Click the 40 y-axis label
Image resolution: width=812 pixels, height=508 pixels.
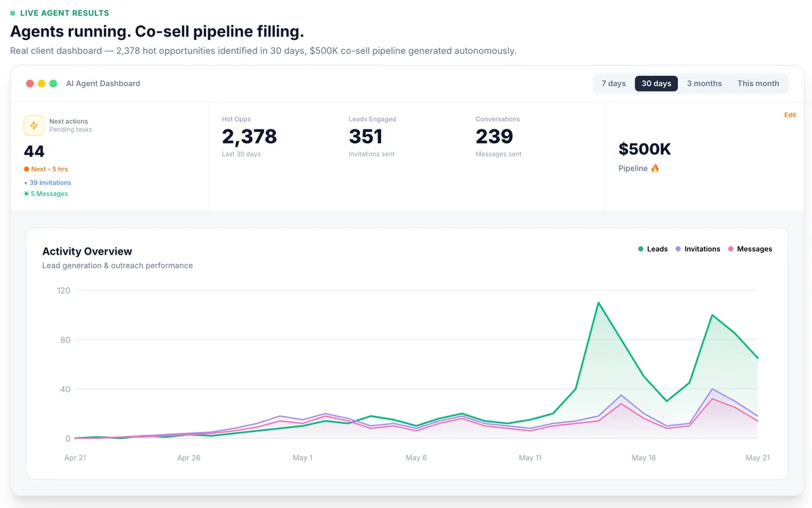[x=65, y=389]
